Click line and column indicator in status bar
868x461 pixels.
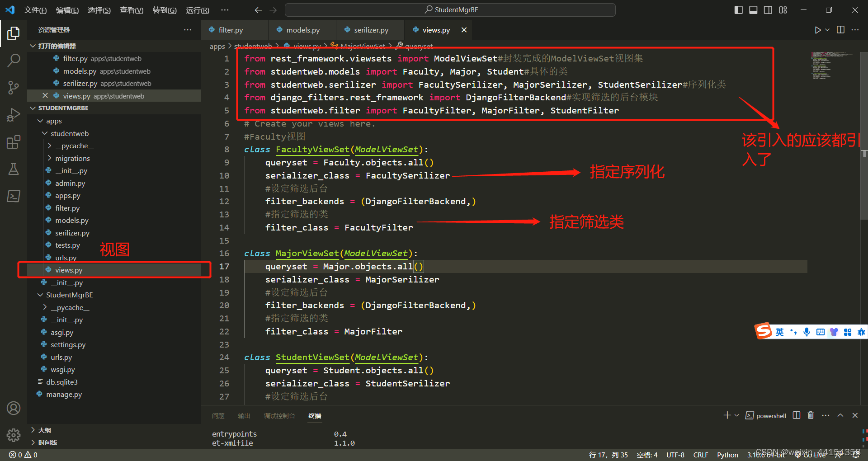click(608, 455)
